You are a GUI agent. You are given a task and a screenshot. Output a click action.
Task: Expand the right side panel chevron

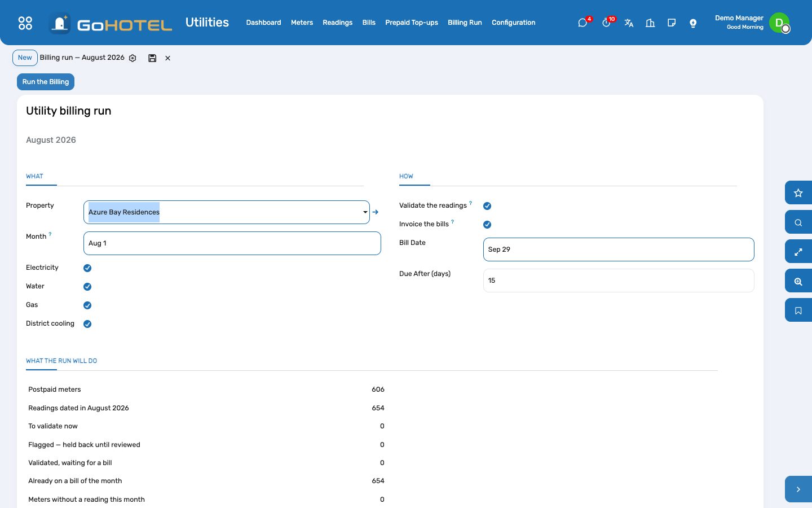[798, 489]
